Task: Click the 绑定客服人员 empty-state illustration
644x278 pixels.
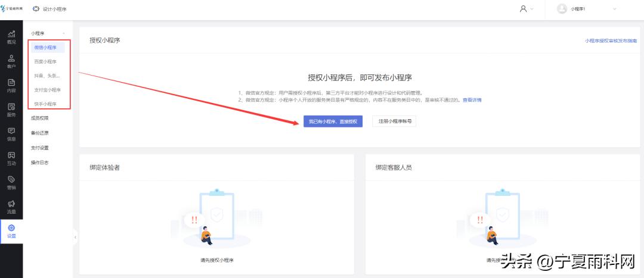Action: tap(503, 218)
